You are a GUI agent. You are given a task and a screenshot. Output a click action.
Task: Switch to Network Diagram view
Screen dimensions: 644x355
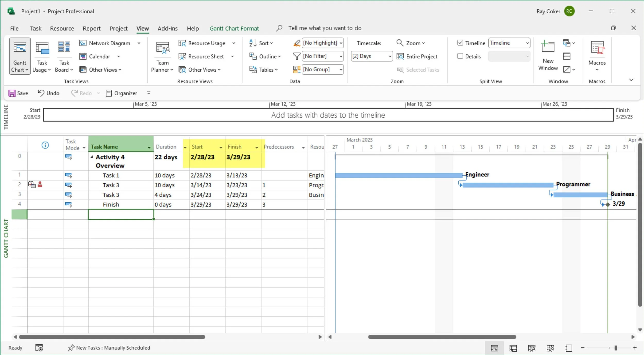tap(105, 43)
